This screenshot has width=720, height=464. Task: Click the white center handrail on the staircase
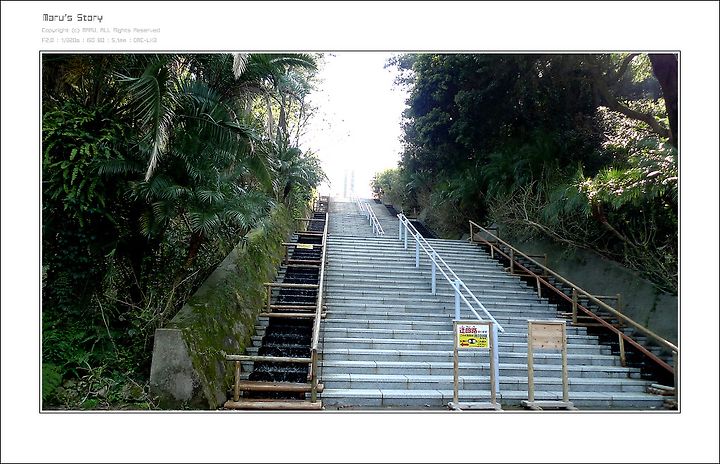(448, 271)
